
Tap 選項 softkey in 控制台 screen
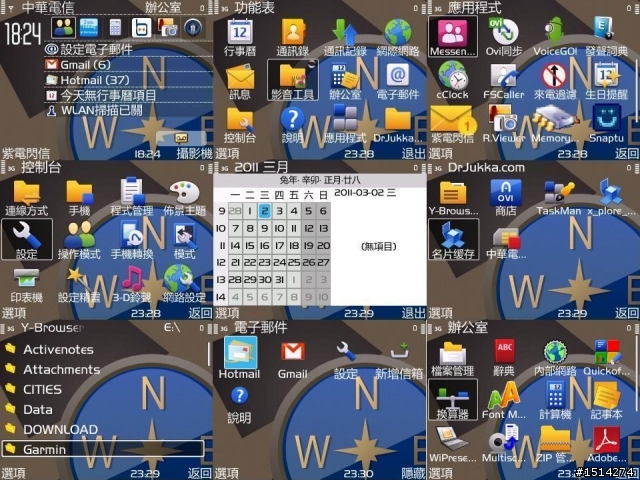point(13,313)
